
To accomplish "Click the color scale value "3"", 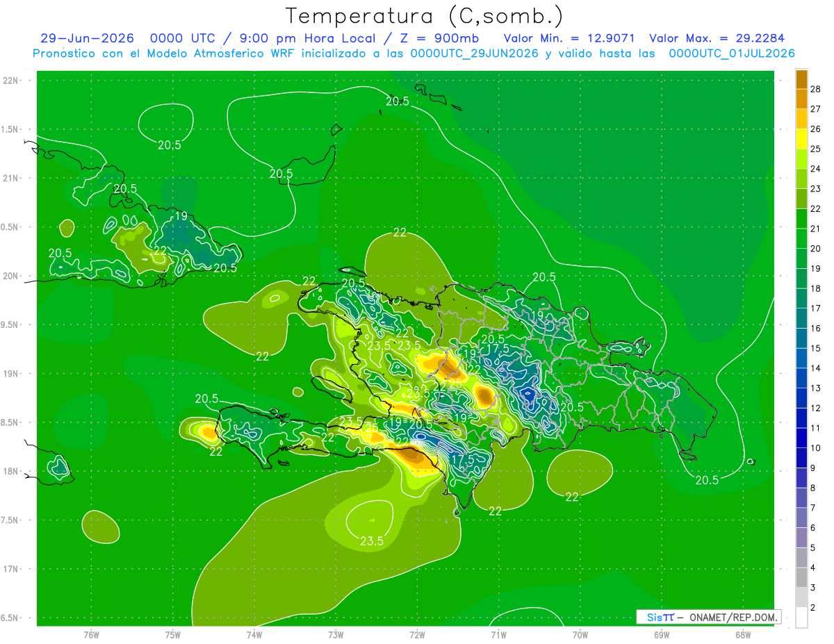I will pyautogui.click(x=814, y=588).
